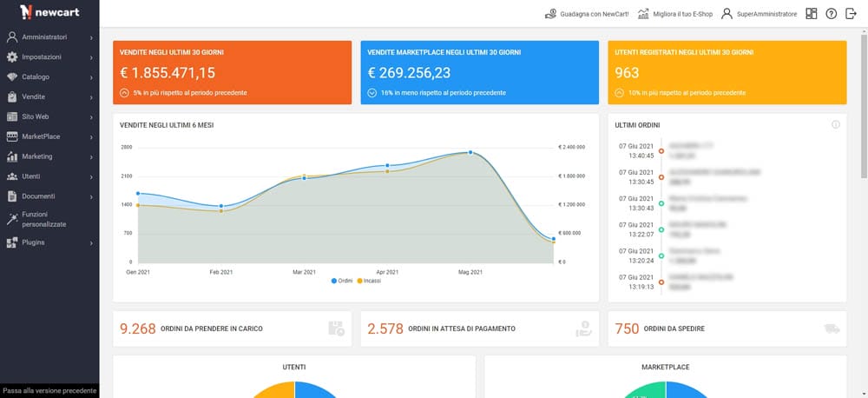Expand the Catalogo sidebar menu

click(x=49, y=76)
